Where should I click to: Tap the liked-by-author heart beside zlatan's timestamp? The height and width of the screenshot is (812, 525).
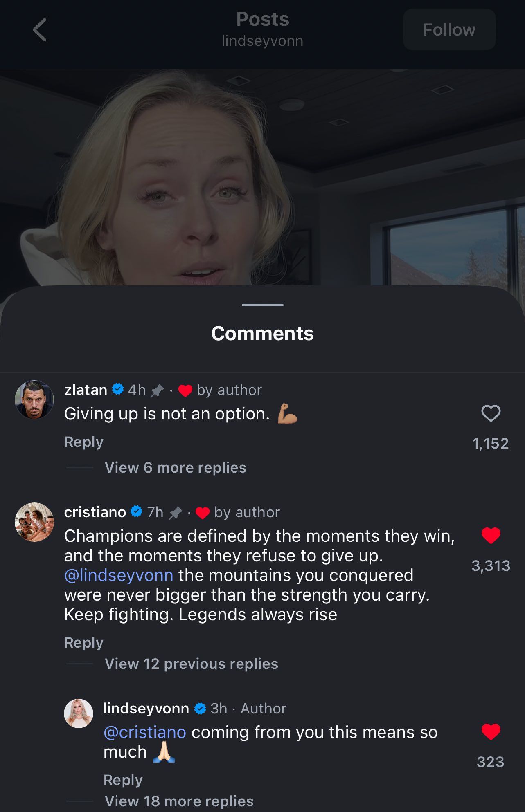[185, 390]
